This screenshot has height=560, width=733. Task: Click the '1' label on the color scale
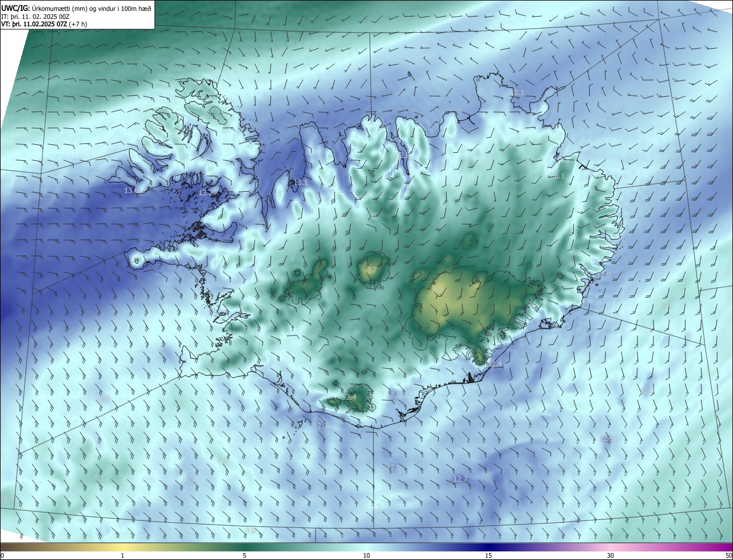coord(123,555)
